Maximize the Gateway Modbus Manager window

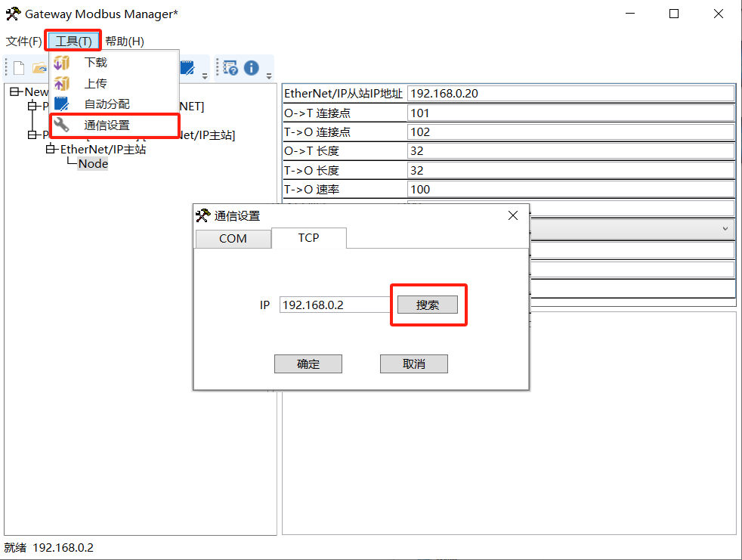point(674,14)
